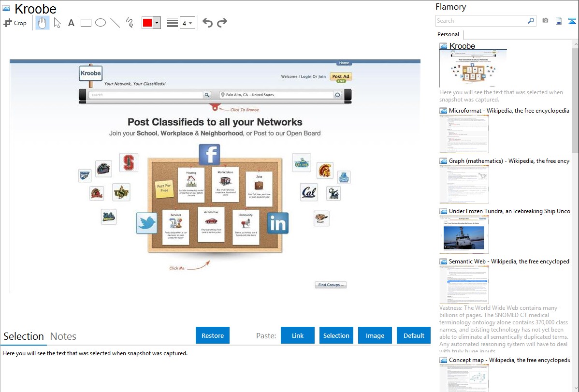Click the UCLA logo
Screen dimensions: 579x392
(109, 217)
